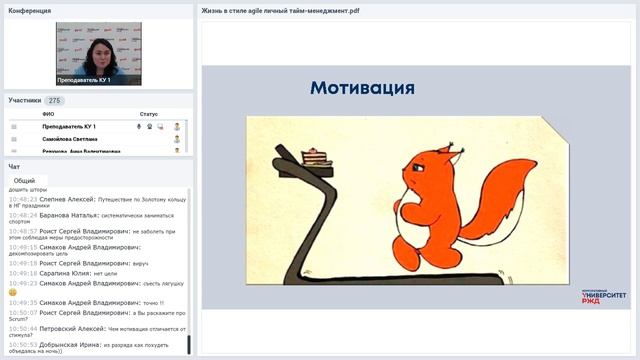The width and height of the screenshot is (640, 360).
Task: Sort participants by ФИО column header
Action: pyautogui.click(x=48, y=114)
